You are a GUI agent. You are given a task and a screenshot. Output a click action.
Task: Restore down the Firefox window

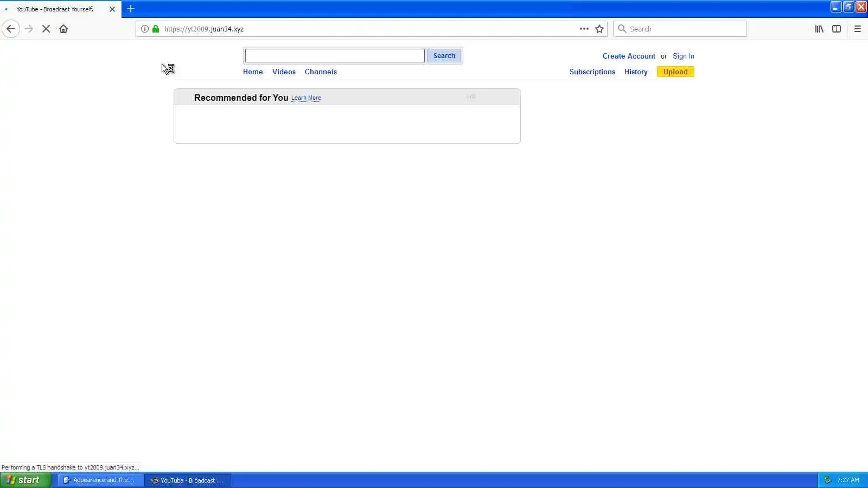pyautogui.click(x=848, y=7)
